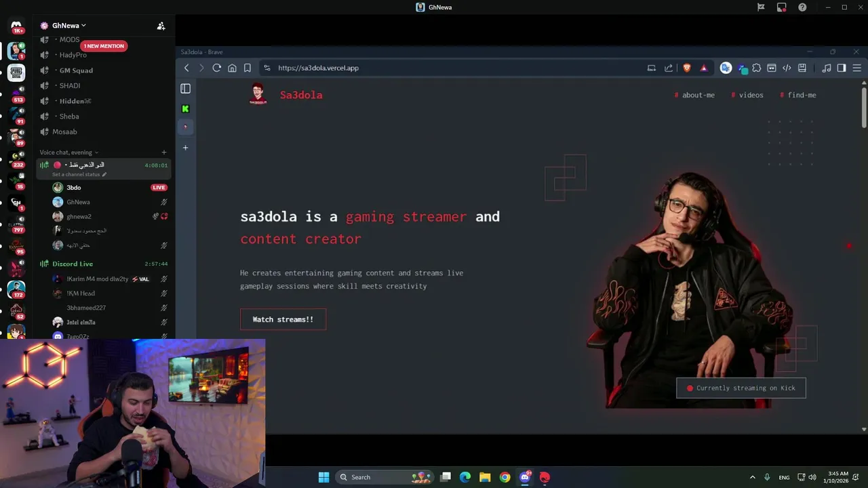Click the install app icon in address bar
Viewport: 868px width, 488px height.
coord(652,68)
